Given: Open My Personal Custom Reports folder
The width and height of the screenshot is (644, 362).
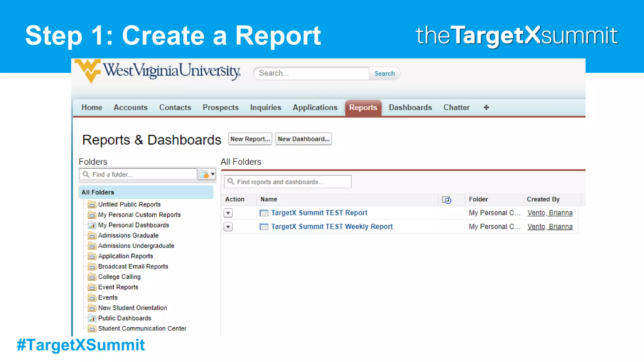Looking at the screenshot, I should (139, 215).
